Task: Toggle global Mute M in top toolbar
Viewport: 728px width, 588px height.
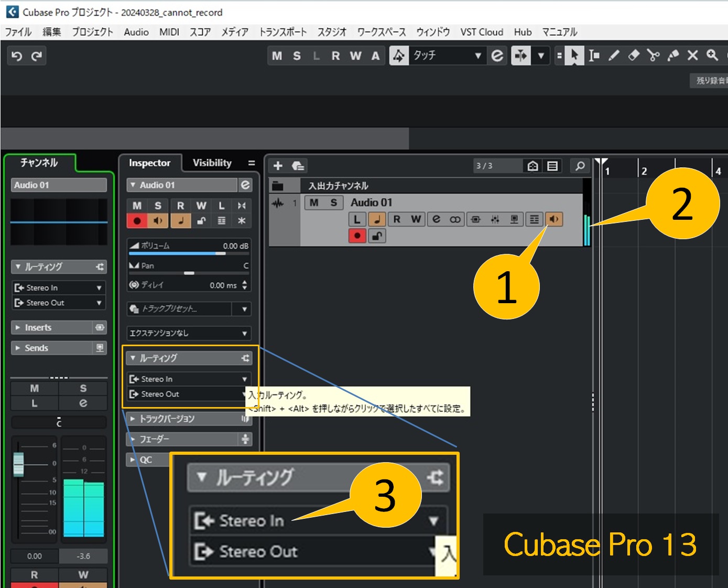Action: click(x=277, y=56)
